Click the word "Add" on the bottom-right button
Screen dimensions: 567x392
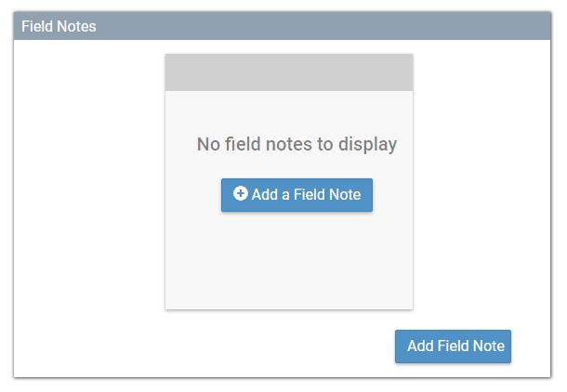420,346
